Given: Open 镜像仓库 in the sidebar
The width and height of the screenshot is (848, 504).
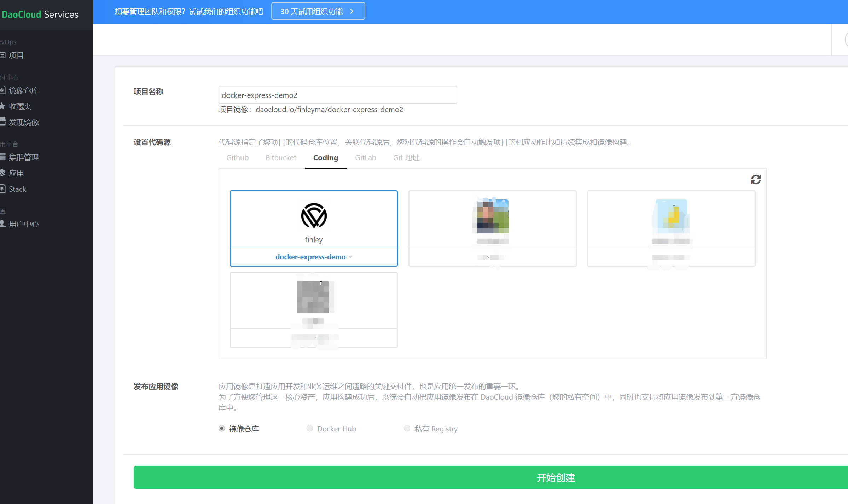Looking at the screenshot, I should [x=23, y=91].
